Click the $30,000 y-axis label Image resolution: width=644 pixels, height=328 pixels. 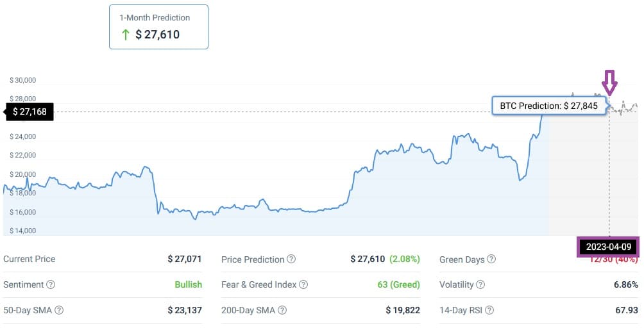(x=23, y=80)
